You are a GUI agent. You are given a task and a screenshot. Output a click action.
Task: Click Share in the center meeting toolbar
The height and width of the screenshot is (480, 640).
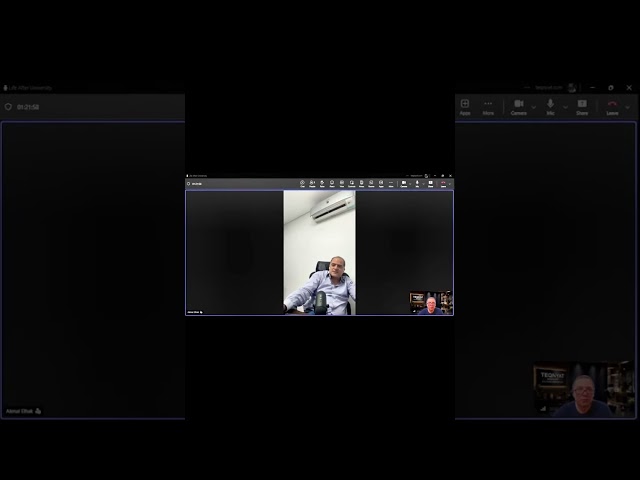pyautogui.click(x=431, y=184)
